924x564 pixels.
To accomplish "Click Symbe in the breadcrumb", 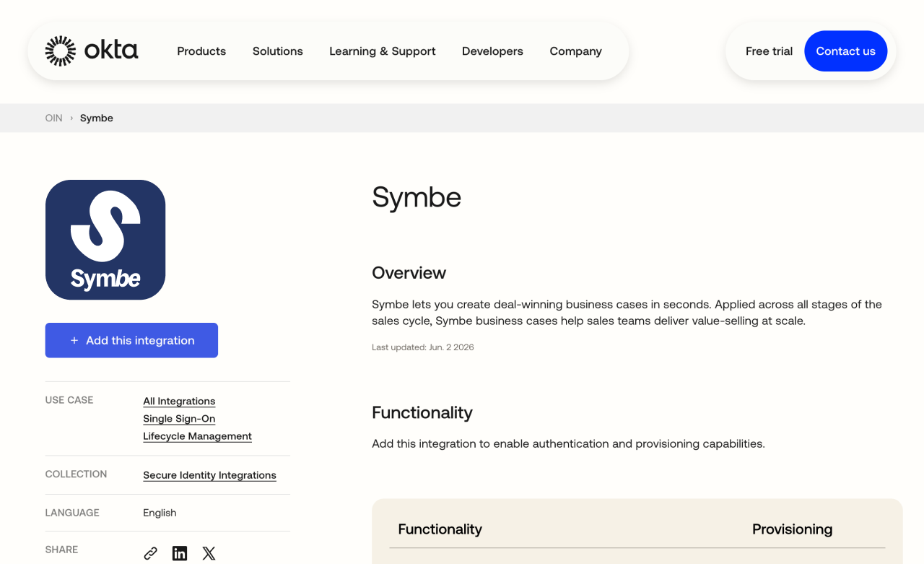I will [97, 118].
